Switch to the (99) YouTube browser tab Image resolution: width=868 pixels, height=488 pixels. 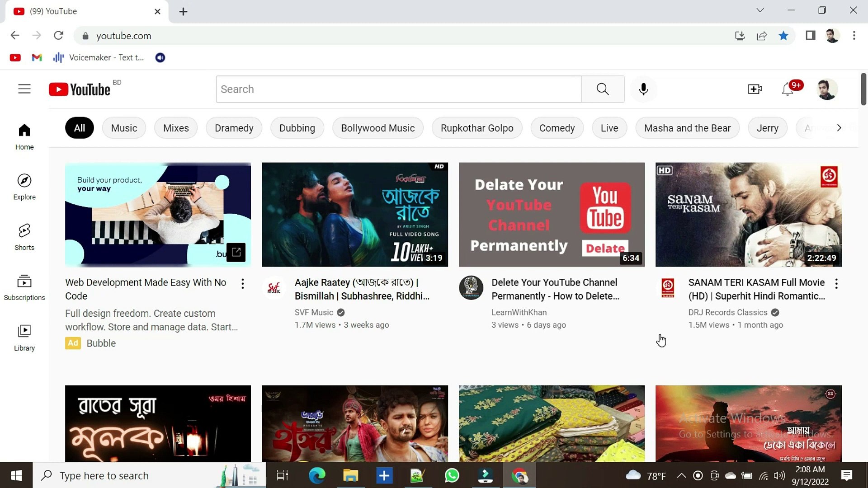68,11
